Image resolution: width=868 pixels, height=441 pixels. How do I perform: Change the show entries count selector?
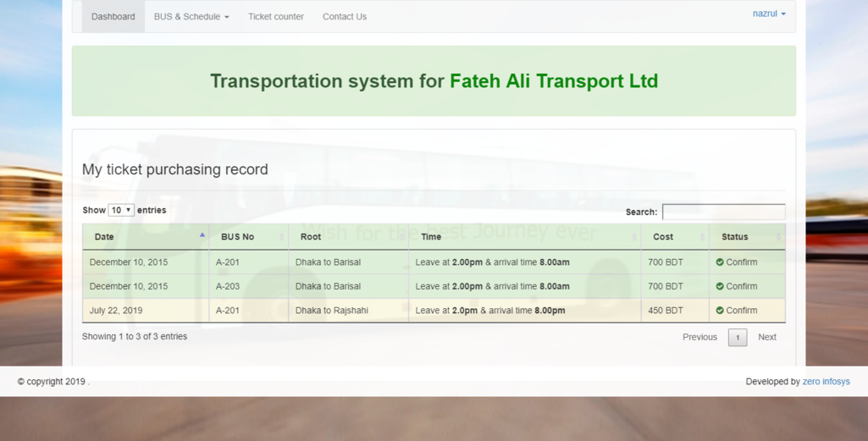pos(121,210)
